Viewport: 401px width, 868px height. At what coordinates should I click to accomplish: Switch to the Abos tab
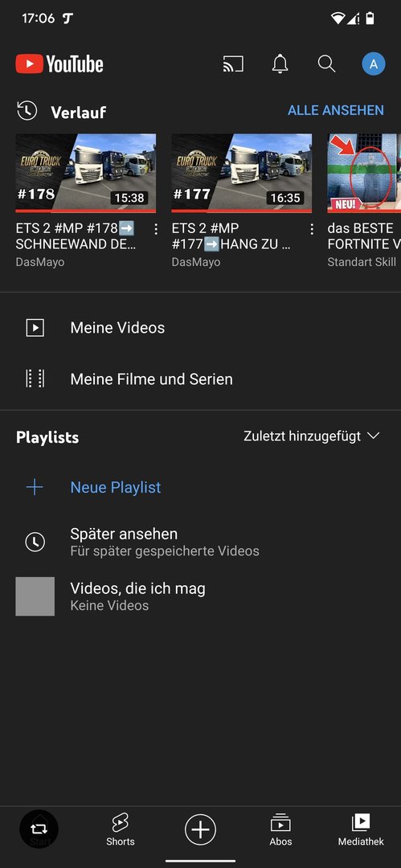tap(280, 829)
